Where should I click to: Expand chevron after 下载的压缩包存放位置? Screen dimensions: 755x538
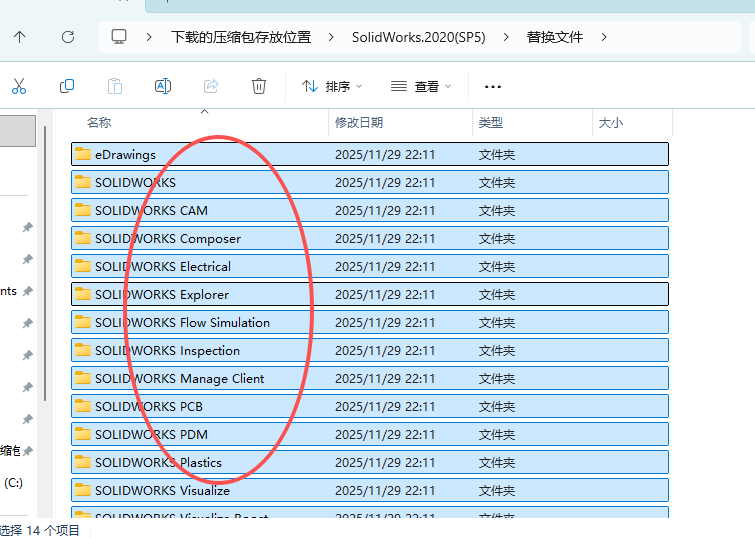(x=331, y=37)
